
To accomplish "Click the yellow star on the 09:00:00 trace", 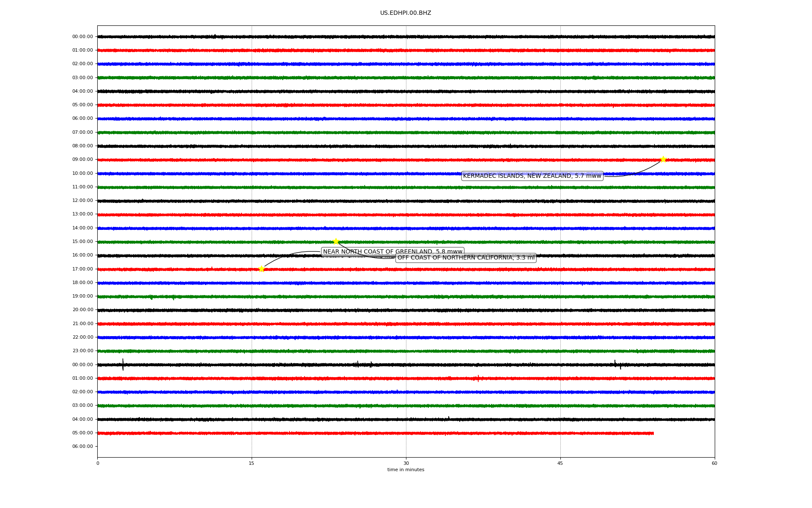I will [x=663, y=159].
